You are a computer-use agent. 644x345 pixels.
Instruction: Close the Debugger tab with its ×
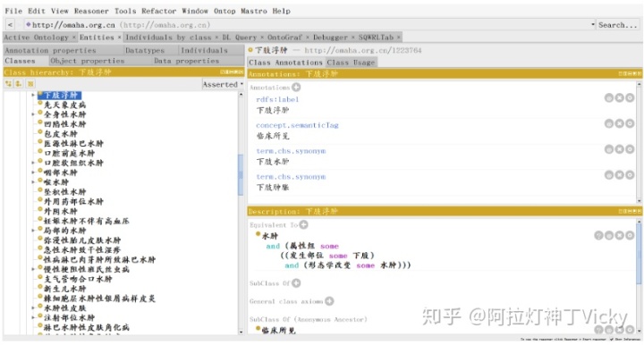[353, 38]
